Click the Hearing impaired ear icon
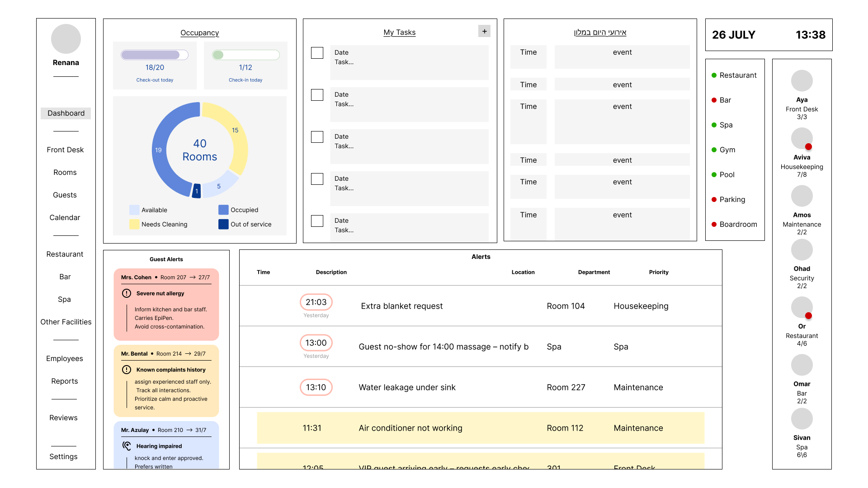Viewport: 868px width, 488px height. pyautogui.click(x=127, y=446)
